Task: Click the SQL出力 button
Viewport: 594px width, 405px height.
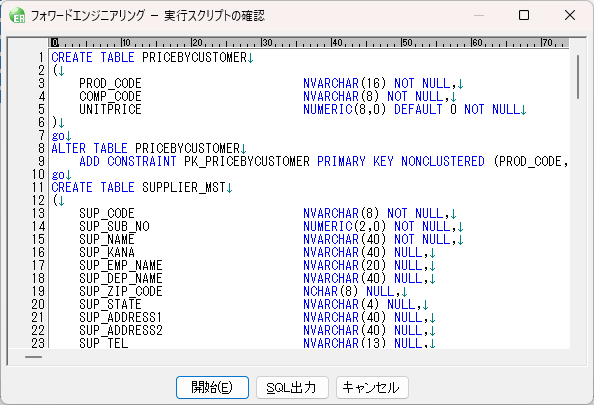Action: 292,387
